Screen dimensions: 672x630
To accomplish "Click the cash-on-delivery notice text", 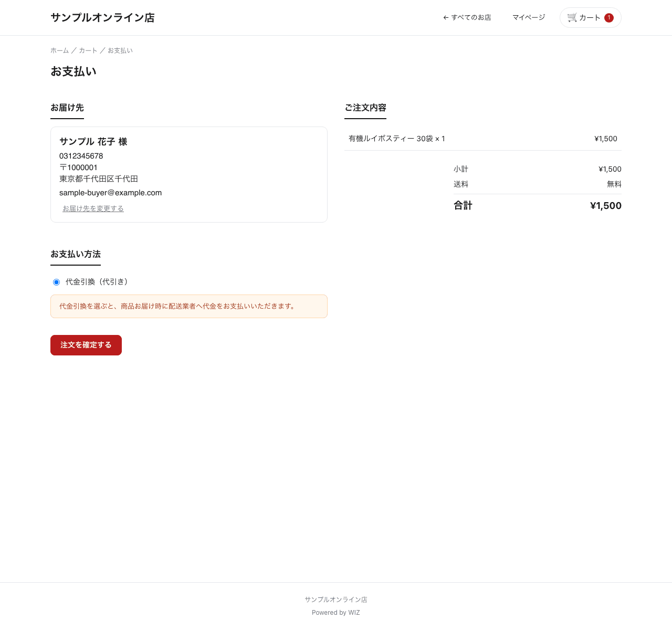I will (x=178, y=306).
